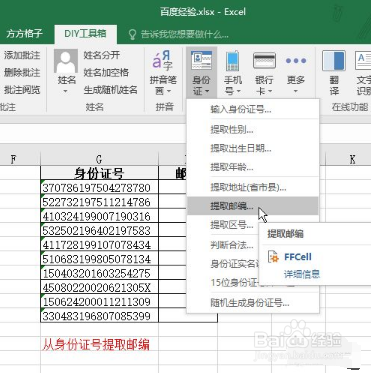This screenshot has height=373, width=371.
Task: Select cell 150403201603254275
Action: (99, 273)
